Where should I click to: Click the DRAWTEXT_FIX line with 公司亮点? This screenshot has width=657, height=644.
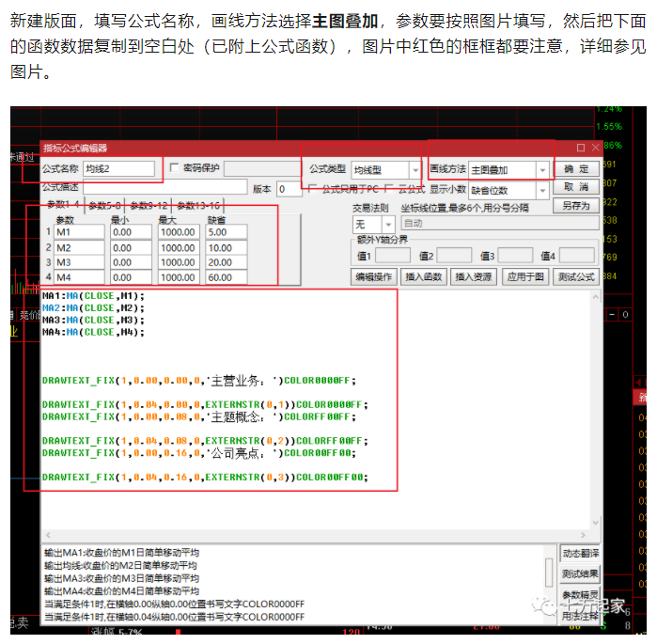click(x=199, y=453)
